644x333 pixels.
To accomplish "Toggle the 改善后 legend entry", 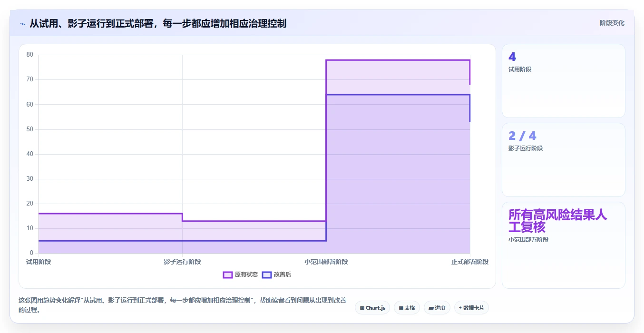I will click(x=277, y=274).
